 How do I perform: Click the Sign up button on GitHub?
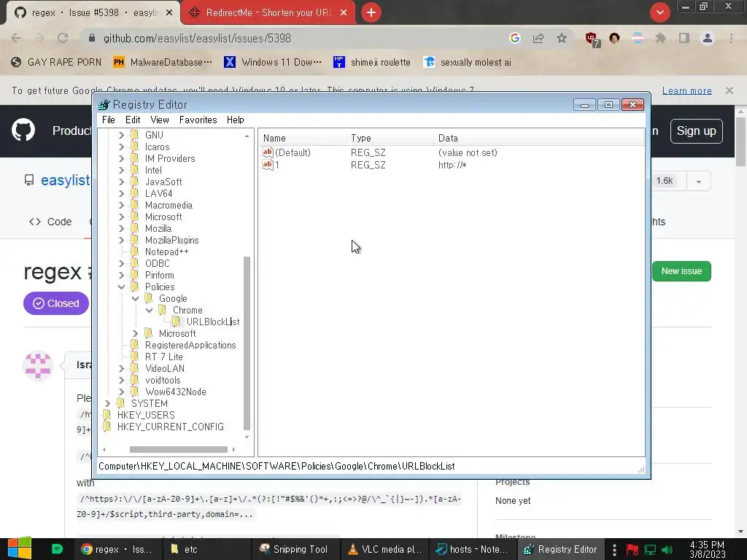[696, 131]
